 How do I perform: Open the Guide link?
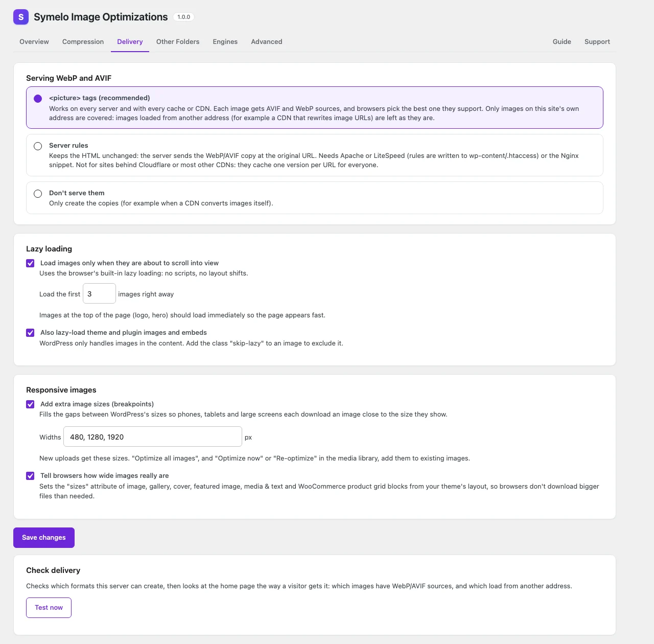coord(562,42)
